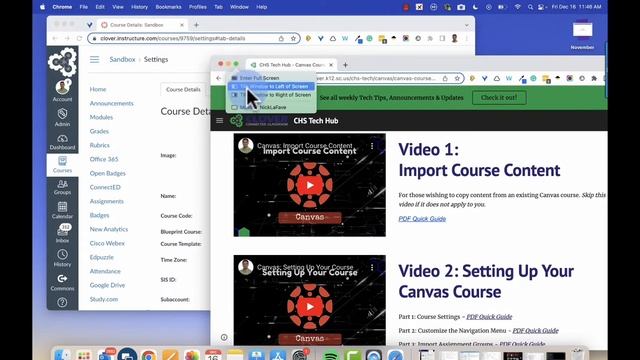Screen dimensions: 640x360
Task: Expand tab search chevron in Canvas window
Action: tap(467, 25)
